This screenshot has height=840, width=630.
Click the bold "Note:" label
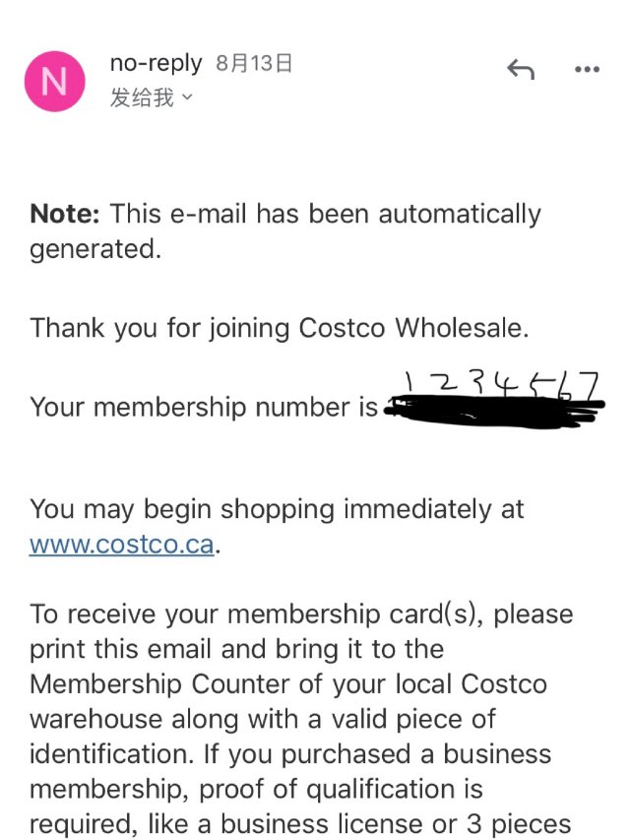[x=65, y=214]
